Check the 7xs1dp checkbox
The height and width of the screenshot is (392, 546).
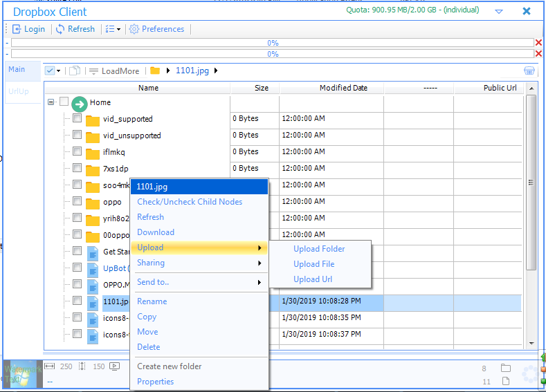coord(77,167)
